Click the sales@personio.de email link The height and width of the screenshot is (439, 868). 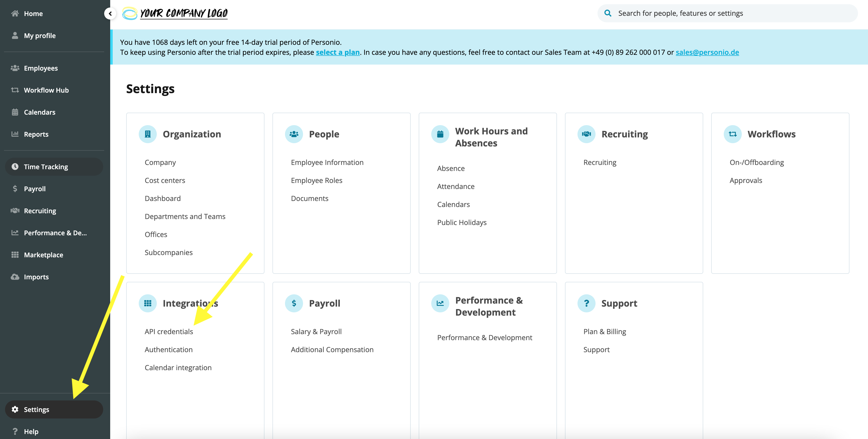707,52
